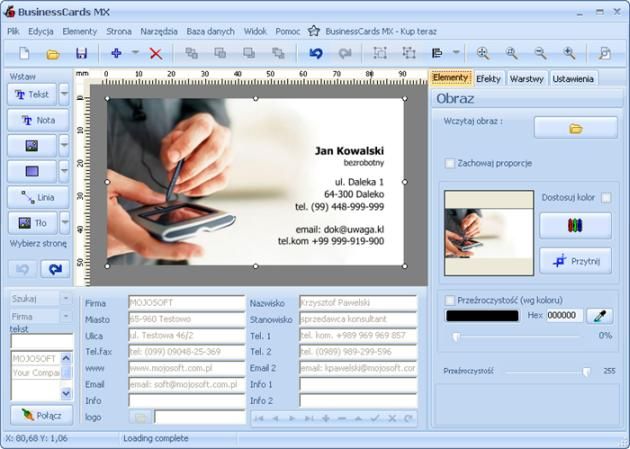Expand the Tekst insert dropdown arrow
Image resolution: width=630 pixels, height=449 pixels.
[65, 94]
